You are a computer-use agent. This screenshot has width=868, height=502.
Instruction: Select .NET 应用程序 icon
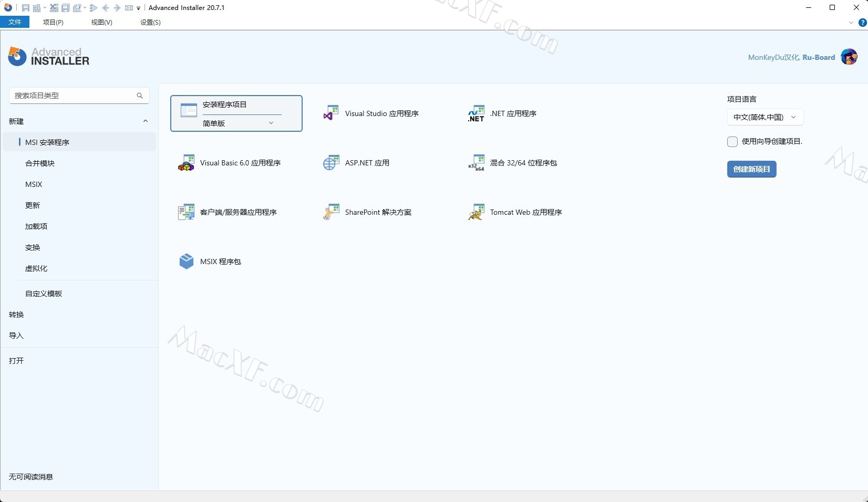(476, 113)
